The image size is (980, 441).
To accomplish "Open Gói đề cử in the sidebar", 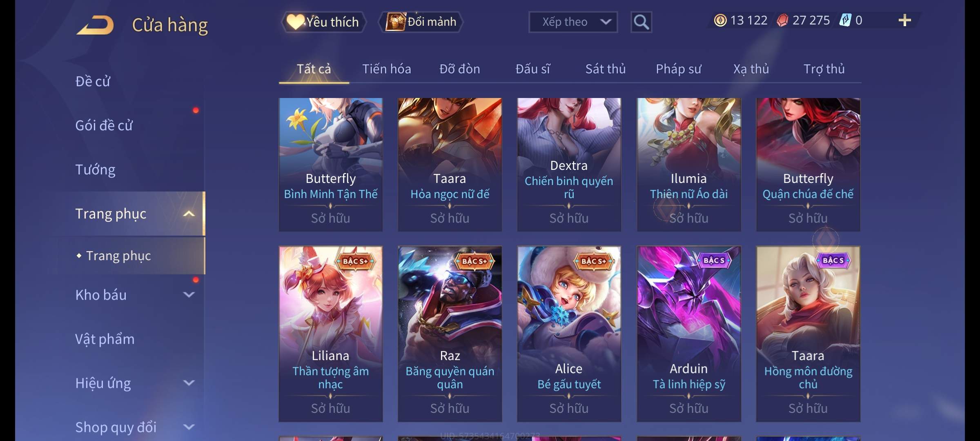I will pos(104,125).
